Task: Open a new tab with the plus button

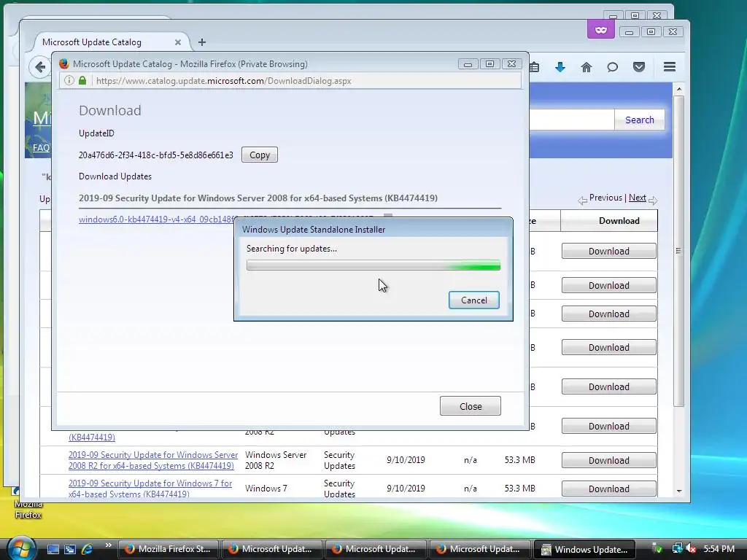Action: click(x=202, y=42)
